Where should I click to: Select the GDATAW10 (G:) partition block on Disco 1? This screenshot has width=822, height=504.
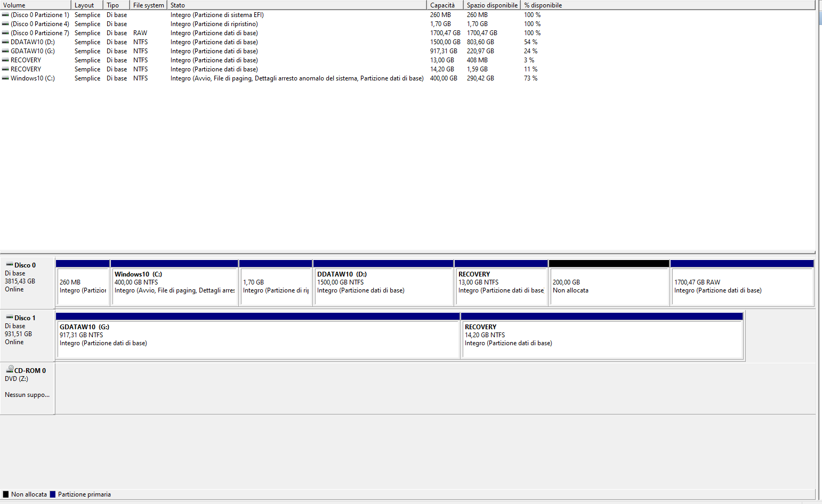click(x=258, y=336)
